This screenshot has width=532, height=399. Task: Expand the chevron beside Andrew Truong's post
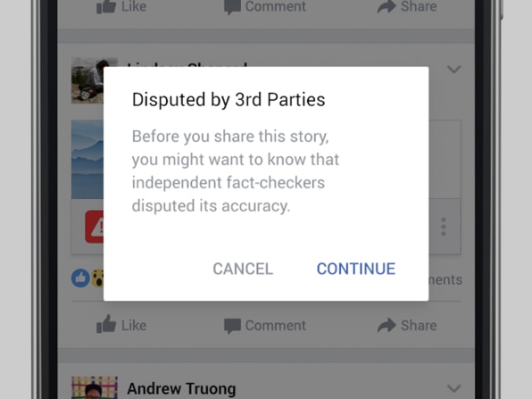(x=453, y=388)
